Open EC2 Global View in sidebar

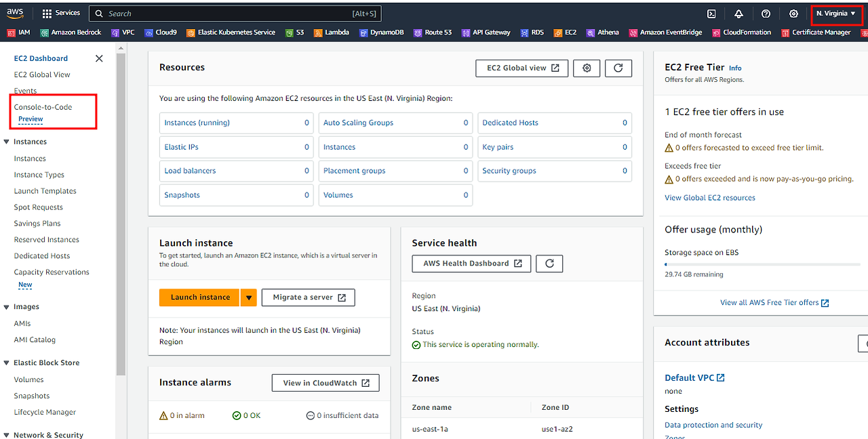pyautogui.click(x=42, y=75)
